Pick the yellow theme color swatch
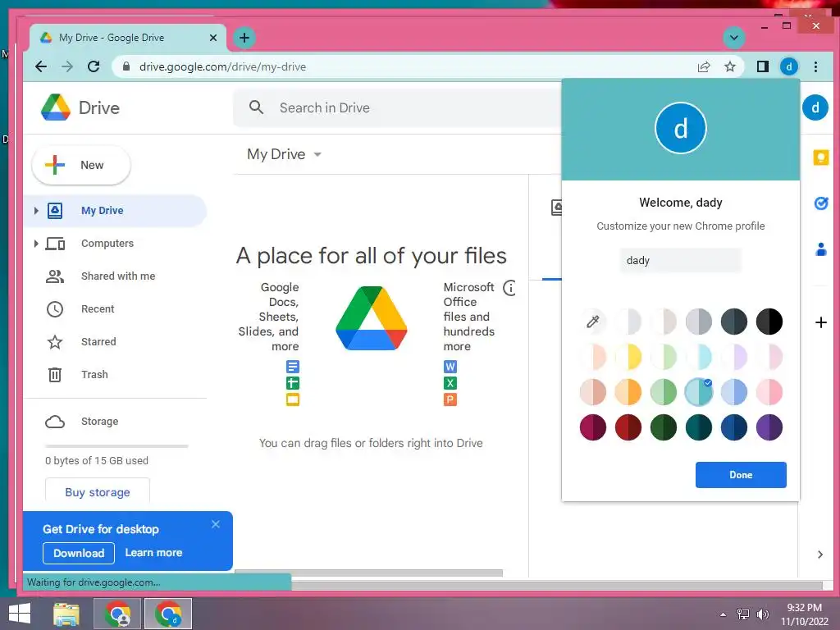This screenshot has width=840, height=630. [x=628, y=357]
